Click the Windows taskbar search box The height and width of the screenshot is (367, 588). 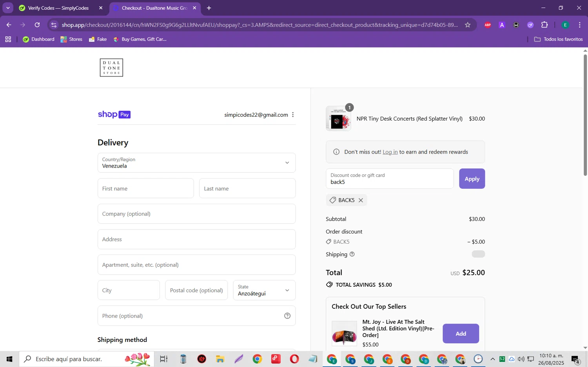(87, 359)
